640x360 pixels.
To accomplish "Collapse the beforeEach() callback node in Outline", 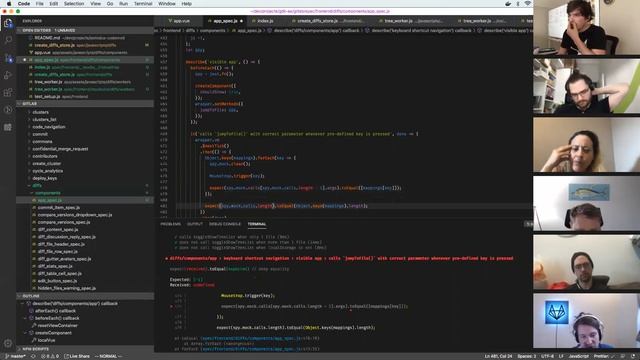I will pyautogui.click(x=26, y=318).
